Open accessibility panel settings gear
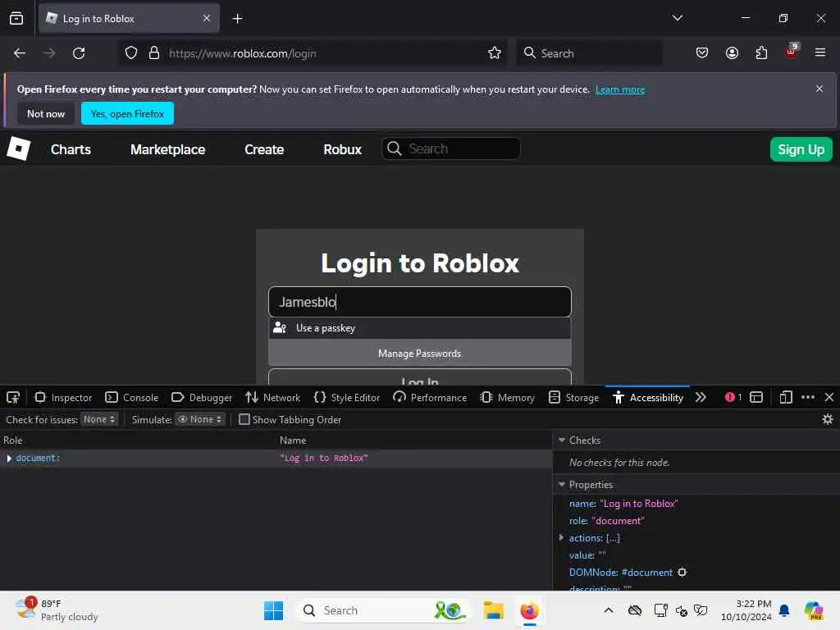 pos(828,419)
